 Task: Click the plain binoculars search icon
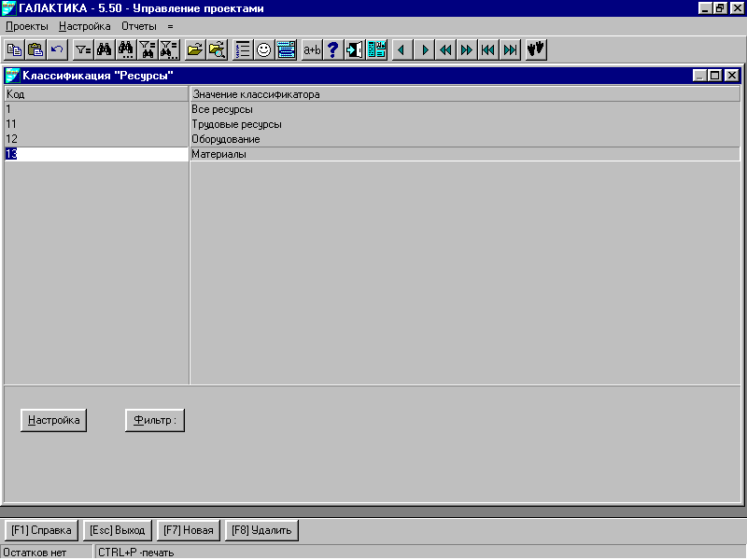[104, 49]
